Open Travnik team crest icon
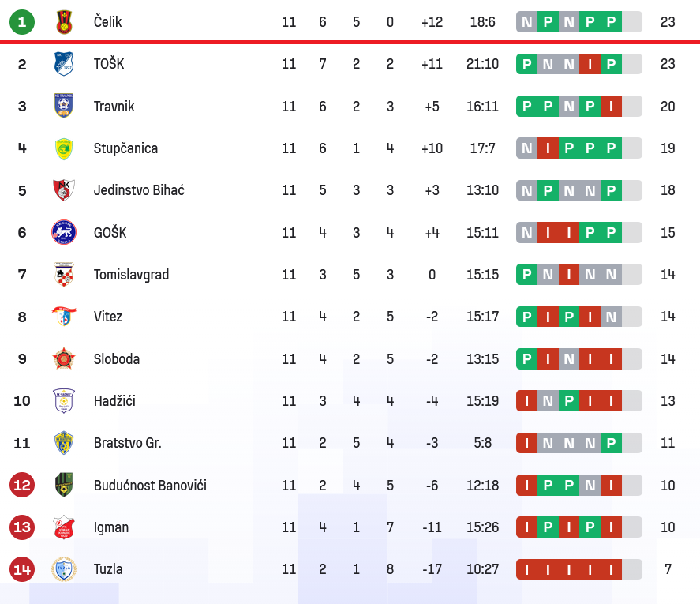The image size is (700, 604). pyautogui.click(x=64, y=106)
